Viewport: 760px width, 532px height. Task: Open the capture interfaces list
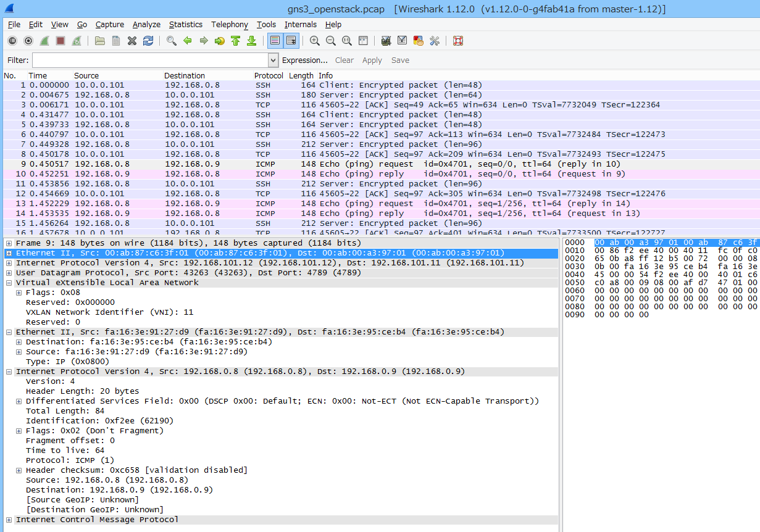[12, 40]
